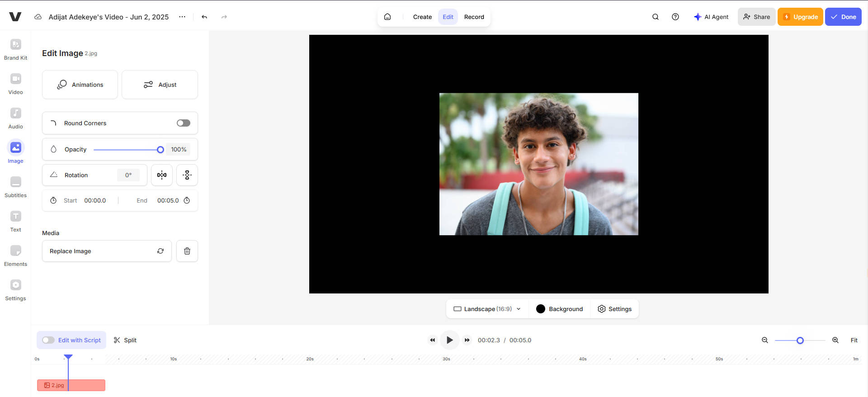Screen dimensions: 868x397
Task: Click the Upgrade button
Action: tap(800, 17)
